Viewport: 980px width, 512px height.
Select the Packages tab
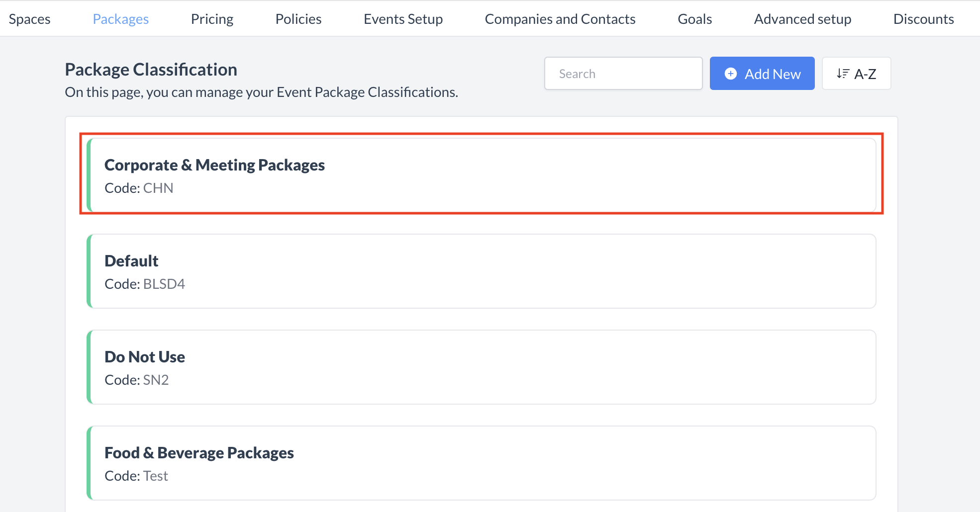pyautogui.click(x=120, y=19)
